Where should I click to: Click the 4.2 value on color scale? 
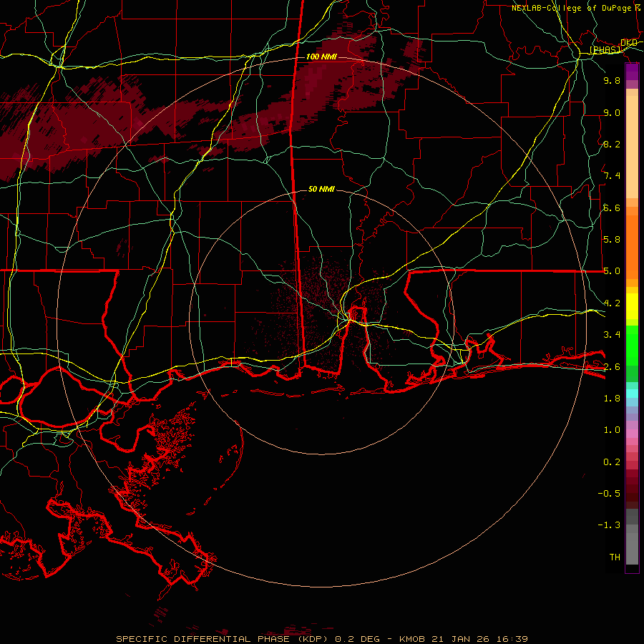612,303
